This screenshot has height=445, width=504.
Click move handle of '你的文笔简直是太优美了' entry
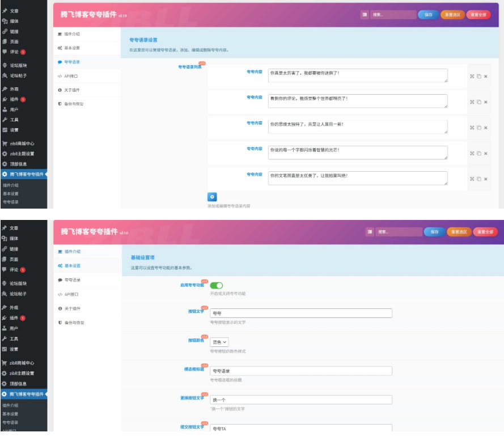472,179
